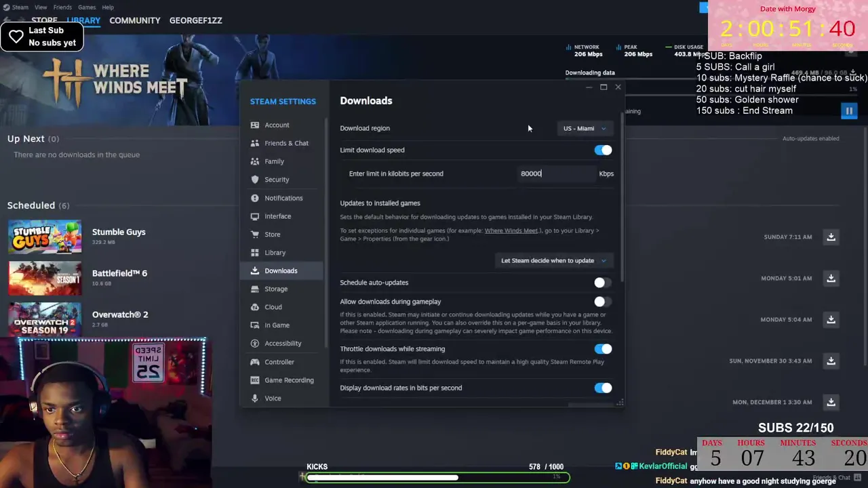Screen dimensions: 868x488
Task: Click Battlefield™ 6 title text
Action: pyautogui.click(x=119, y=273)
